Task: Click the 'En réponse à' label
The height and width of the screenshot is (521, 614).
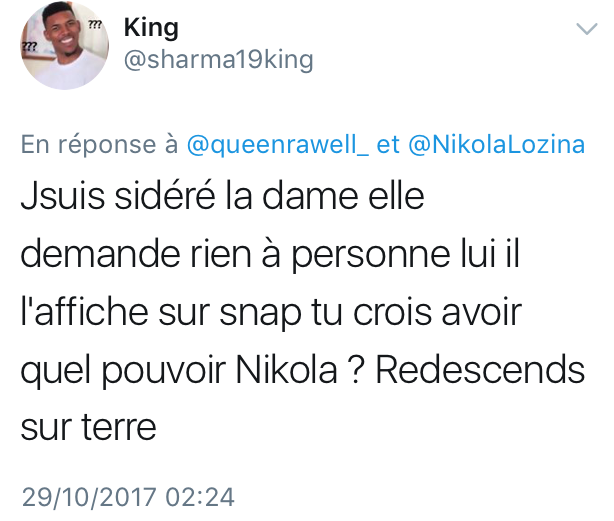Action: pos(99,144)
